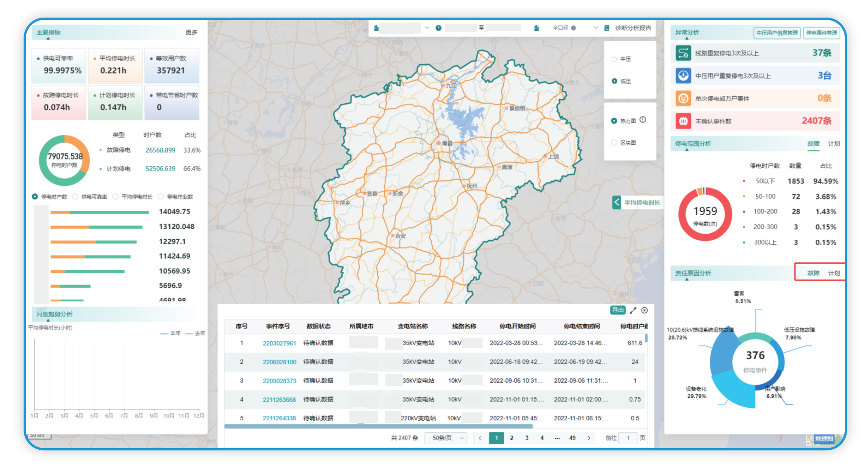The height and width of the screenshot is (470, 868).
Task: Click the start date input field
Action: 461,28
